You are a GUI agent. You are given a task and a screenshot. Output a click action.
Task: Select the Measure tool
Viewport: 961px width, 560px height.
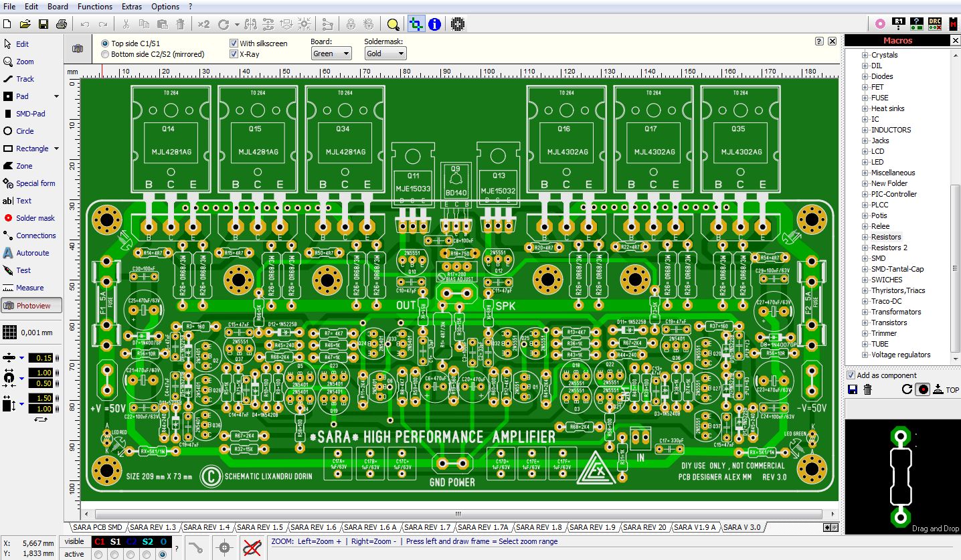(x=24, y=288)
